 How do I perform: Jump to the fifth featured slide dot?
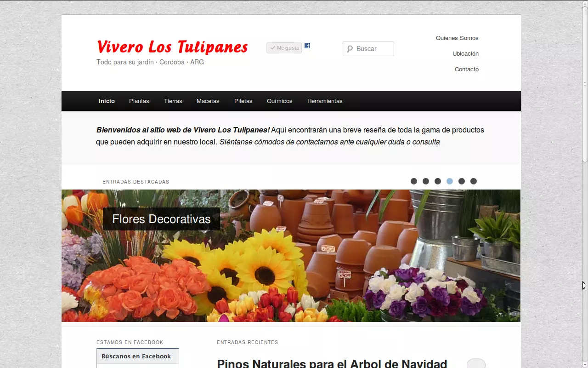[x=462, y=181]
